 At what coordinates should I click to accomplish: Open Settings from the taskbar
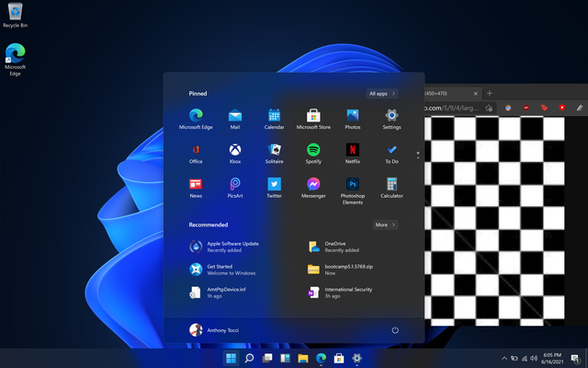[x=357, y=358]
